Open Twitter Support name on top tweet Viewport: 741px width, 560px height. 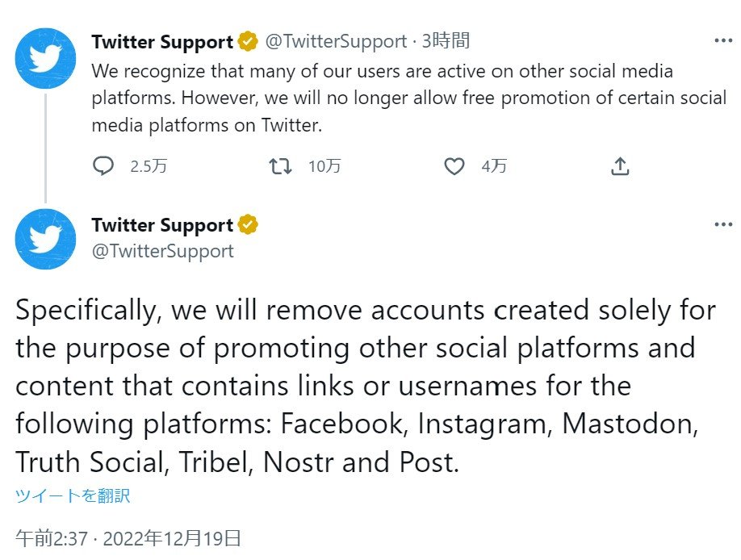[162, 41]
